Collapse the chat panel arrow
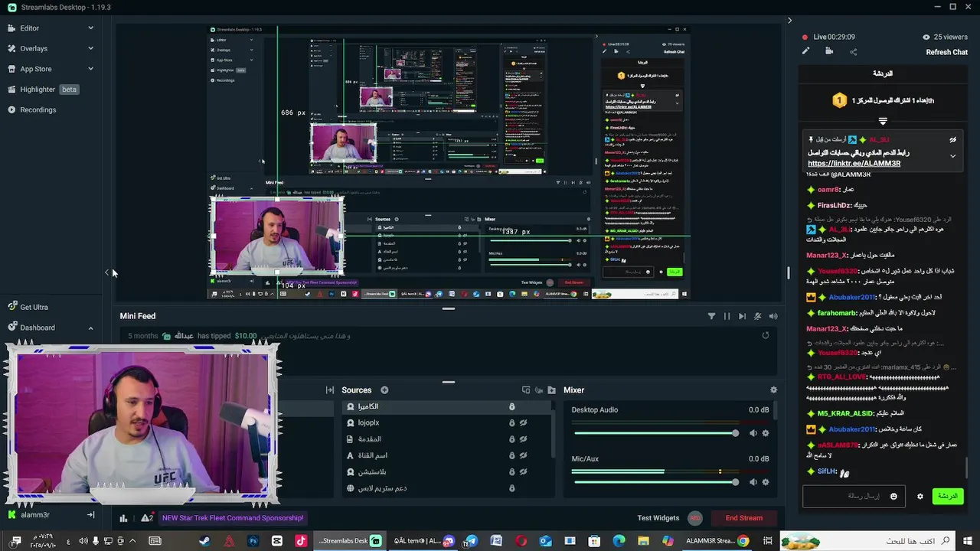Viewport: 980px width, 551px height. (789, 21)
